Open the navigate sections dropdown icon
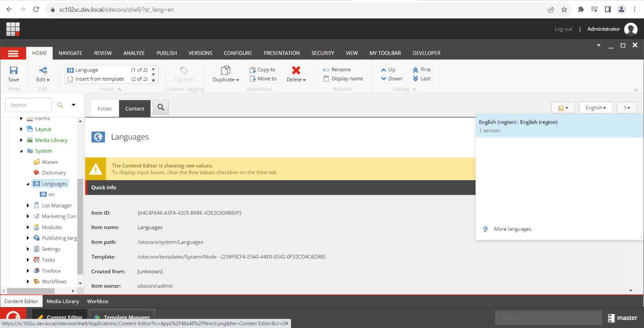 (x=563, y=108)
